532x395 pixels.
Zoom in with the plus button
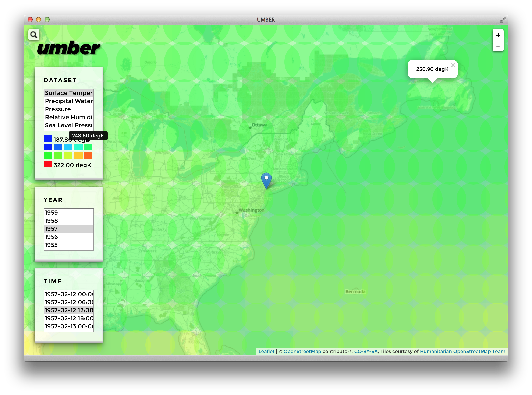[x=498, y=35]
